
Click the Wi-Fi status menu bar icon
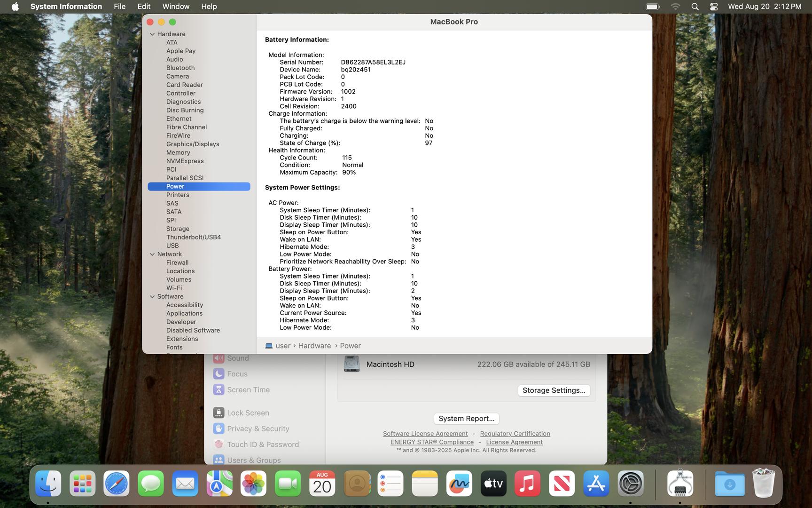coord(675,7)
